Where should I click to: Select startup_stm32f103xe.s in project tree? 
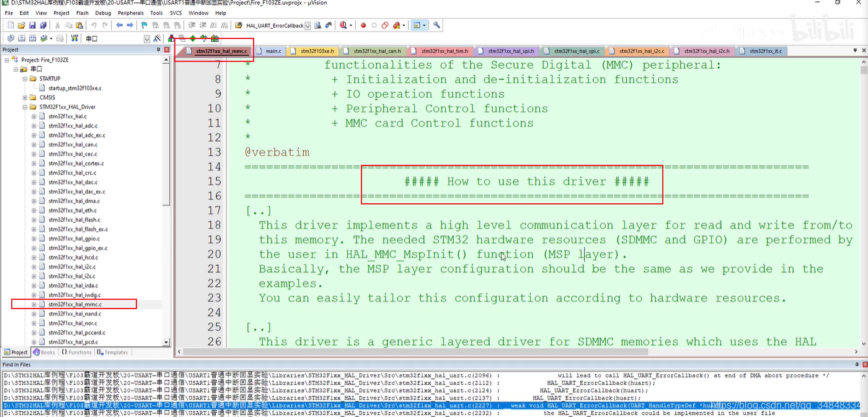pos(74,88)
